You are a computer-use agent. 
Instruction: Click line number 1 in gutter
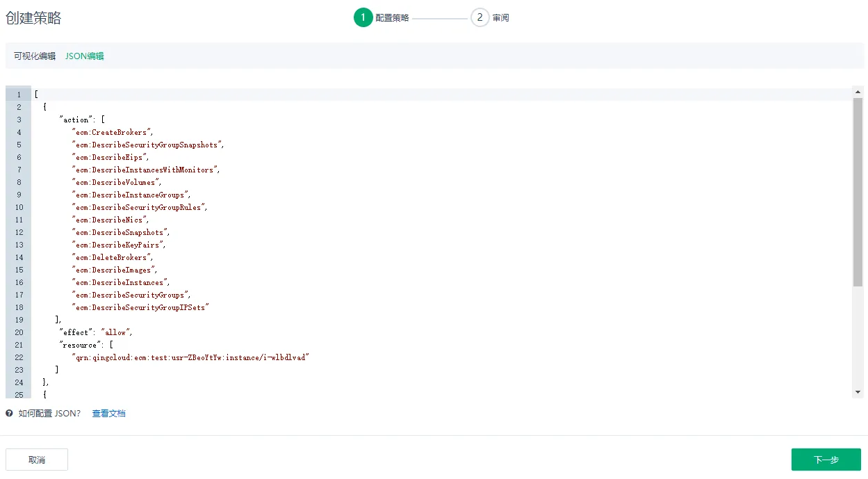click(x=19, y=95)
